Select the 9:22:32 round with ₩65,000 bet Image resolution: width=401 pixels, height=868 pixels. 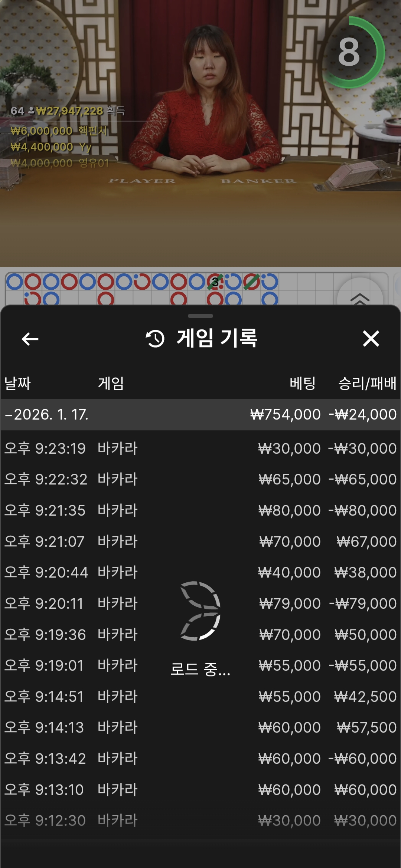[200, 479]
